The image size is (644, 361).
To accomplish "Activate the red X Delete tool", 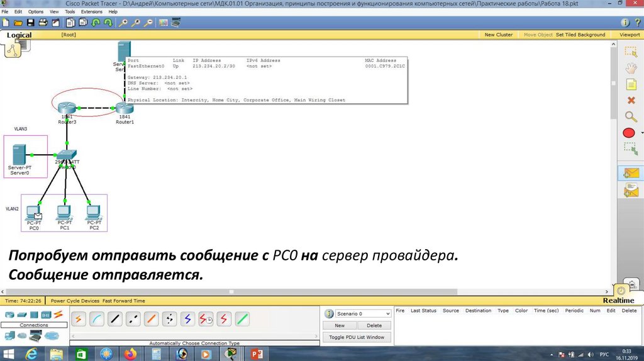I will tap(631, 100).
